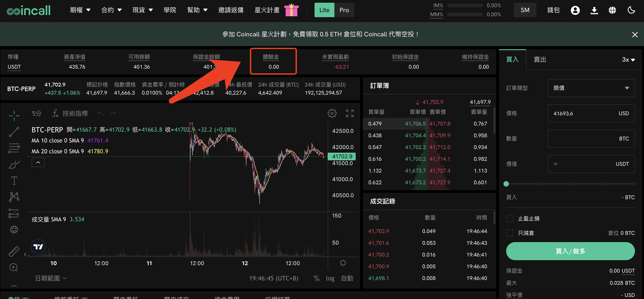Select the brush drawing tool
This screenshot has height=299, width=644.
[14, 164]
